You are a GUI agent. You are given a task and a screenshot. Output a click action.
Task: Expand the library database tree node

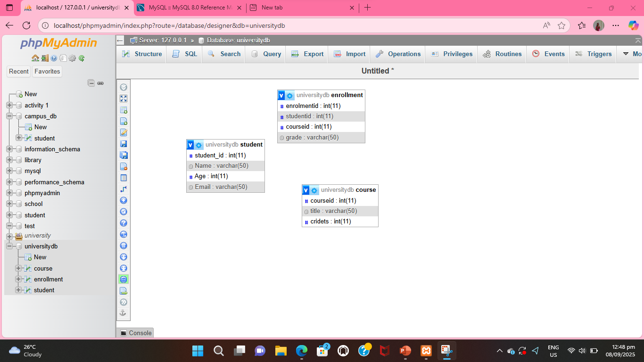click(9, 160)
